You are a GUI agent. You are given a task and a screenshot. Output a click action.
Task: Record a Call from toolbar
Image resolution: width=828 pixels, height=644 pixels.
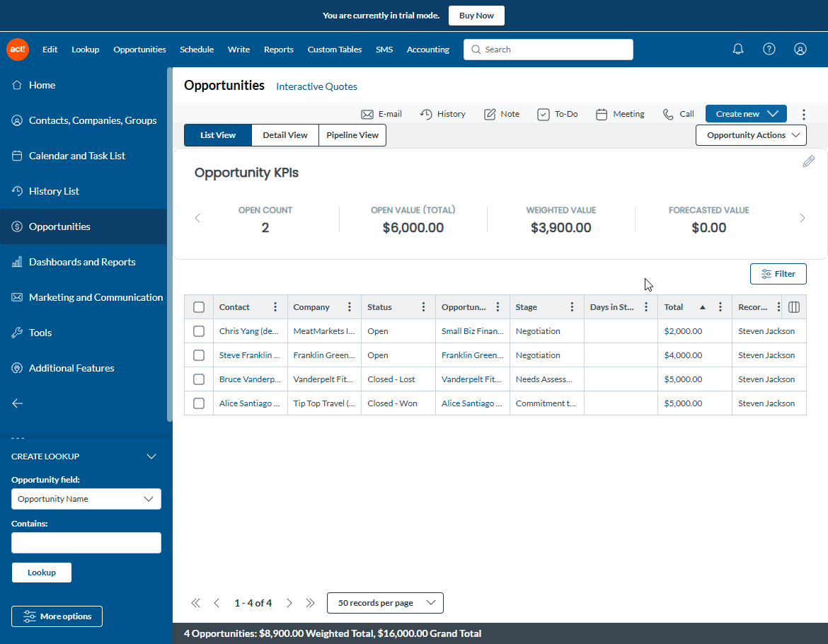tap(678, 114)
